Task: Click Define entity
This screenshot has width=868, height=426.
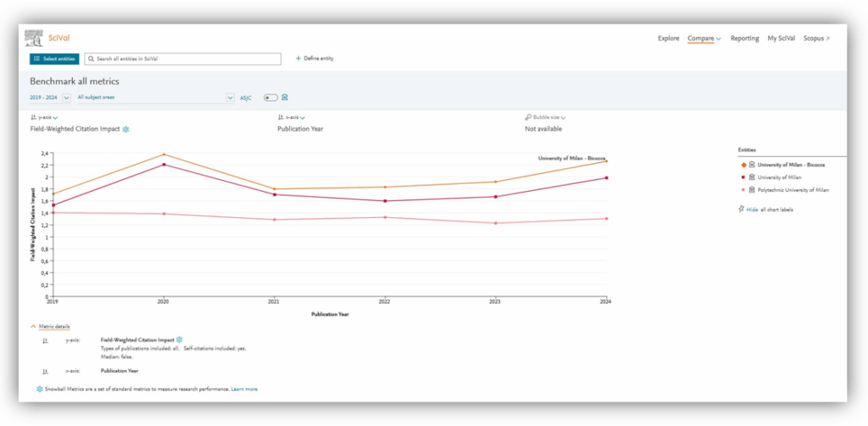Action: pos(319,59)
